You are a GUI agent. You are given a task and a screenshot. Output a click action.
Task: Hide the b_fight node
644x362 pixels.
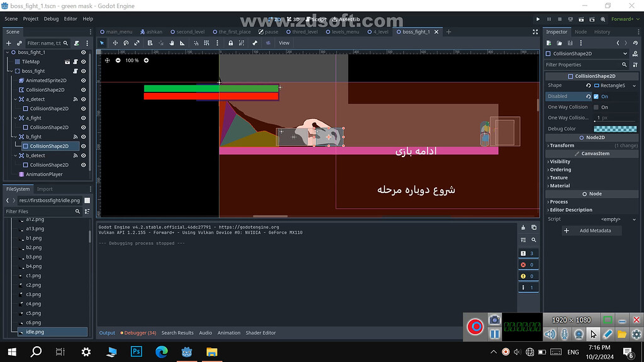[x=84, y=136]
